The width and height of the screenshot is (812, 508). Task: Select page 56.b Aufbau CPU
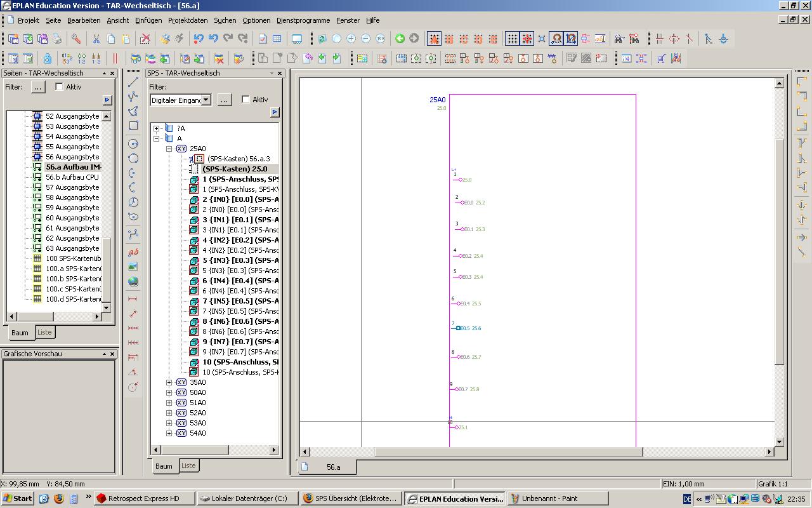click(72, 177)
